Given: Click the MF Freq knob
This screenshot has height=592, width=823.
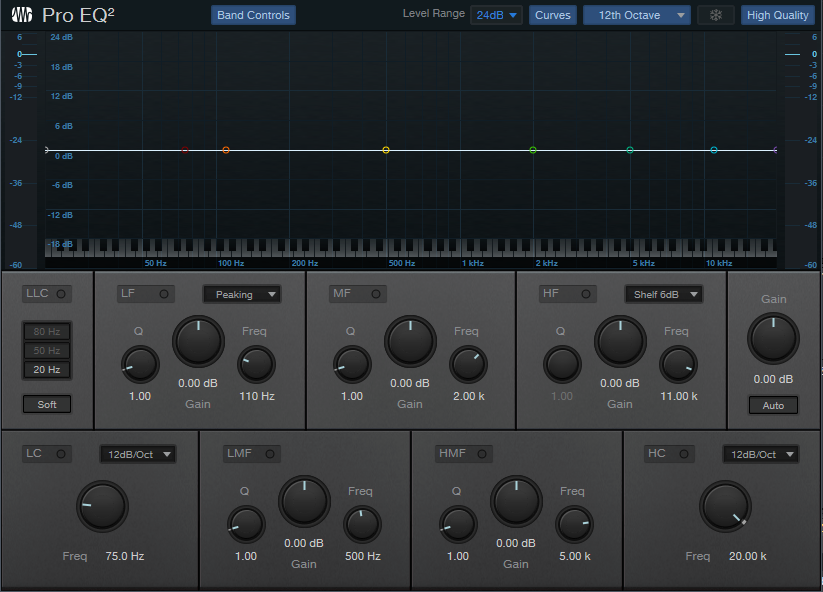Looking at the screenshot, I should point(469,364).
